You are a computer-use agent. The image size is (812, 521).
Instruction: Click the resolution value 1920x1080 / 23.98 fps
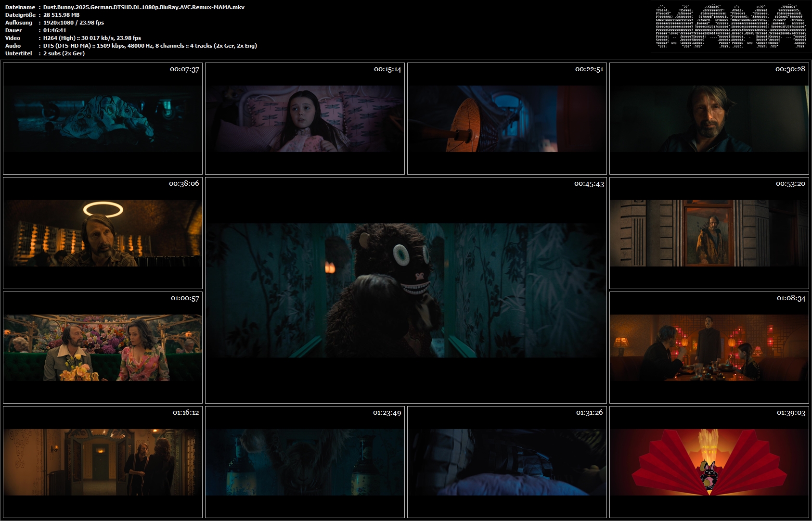pos(74,23)
